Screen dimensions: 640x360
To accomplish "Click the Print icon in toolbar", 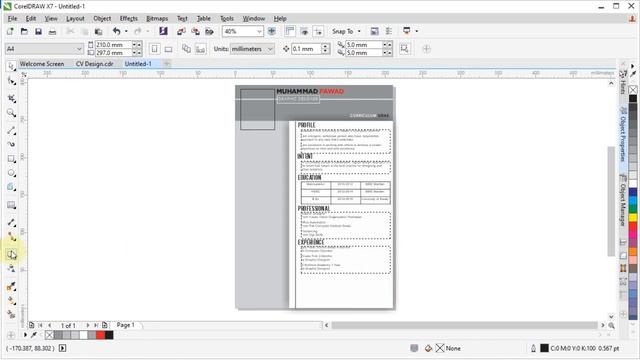I will pyautogui.click(x=52, y=31).
